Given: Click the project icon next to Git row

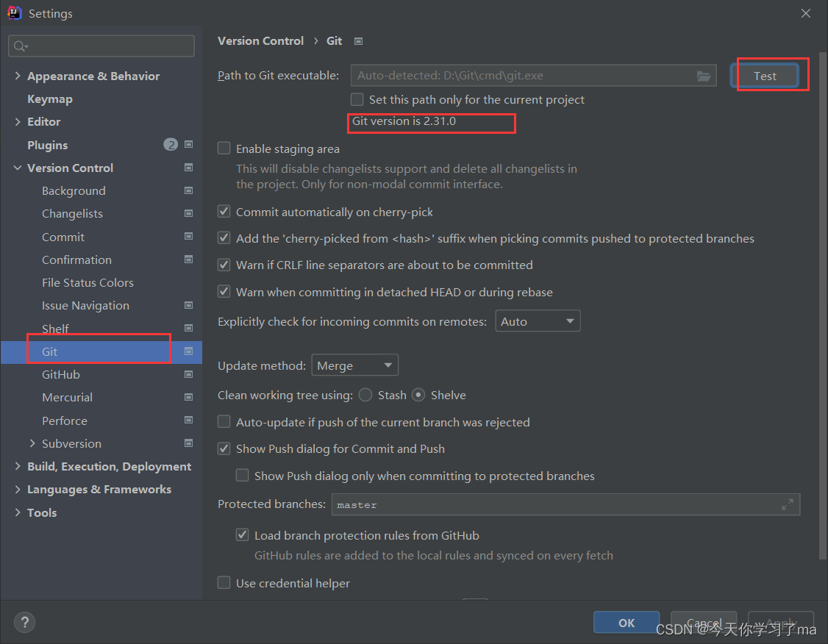Looking at the screenshot, I should pos(188,351).
